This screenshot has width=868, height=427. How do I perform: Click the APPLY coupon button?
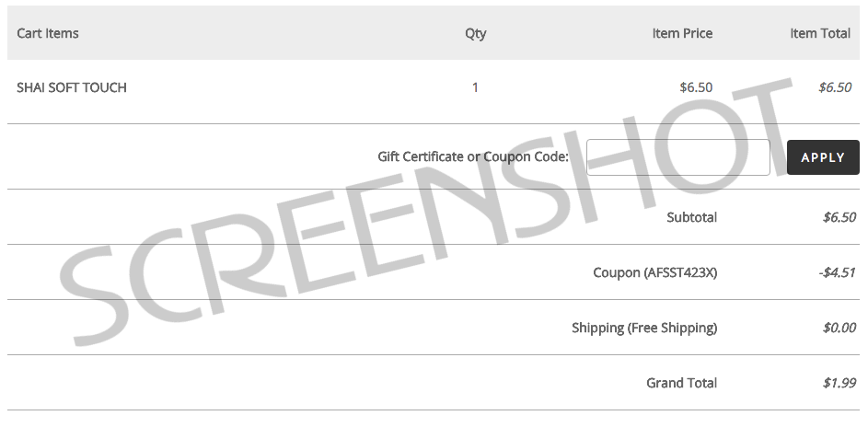[x=823, y=157]
